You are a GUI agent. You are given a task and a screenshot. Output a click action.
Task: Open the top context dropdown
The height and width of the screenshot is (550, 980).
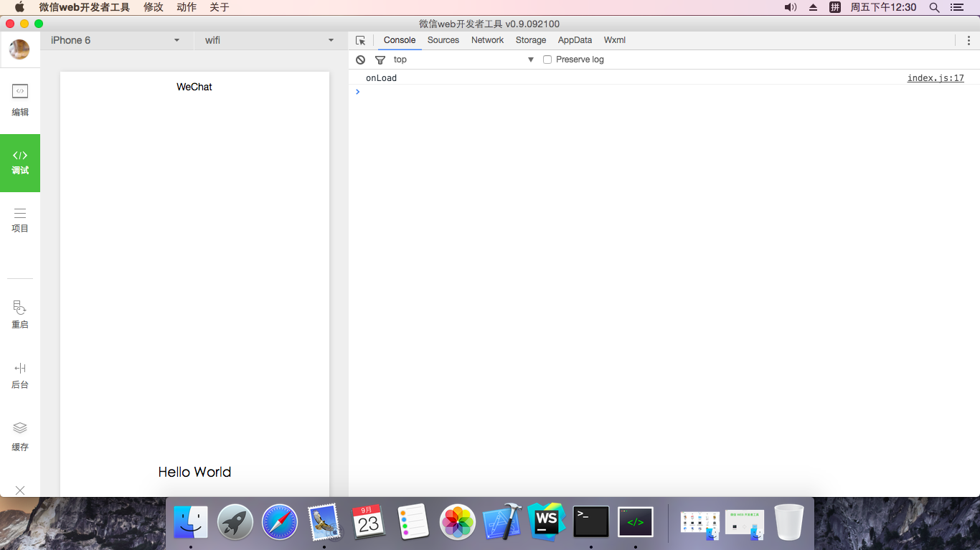(x=463, y=60)
